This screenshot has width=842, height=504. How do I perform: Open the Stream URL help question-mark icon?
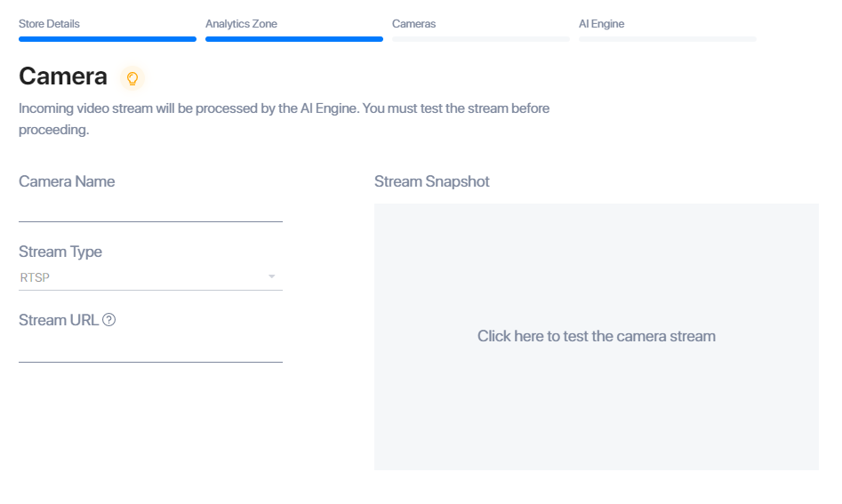[x=109, y=320]
